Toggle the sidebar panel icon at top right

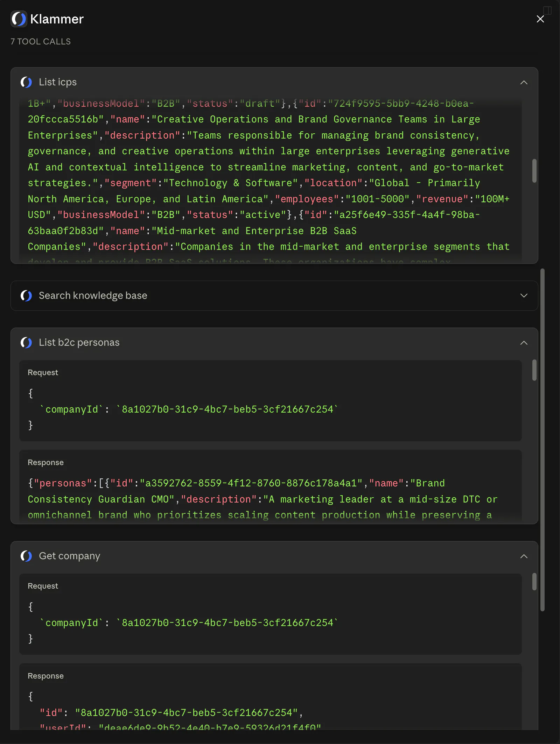pos(547,10)
